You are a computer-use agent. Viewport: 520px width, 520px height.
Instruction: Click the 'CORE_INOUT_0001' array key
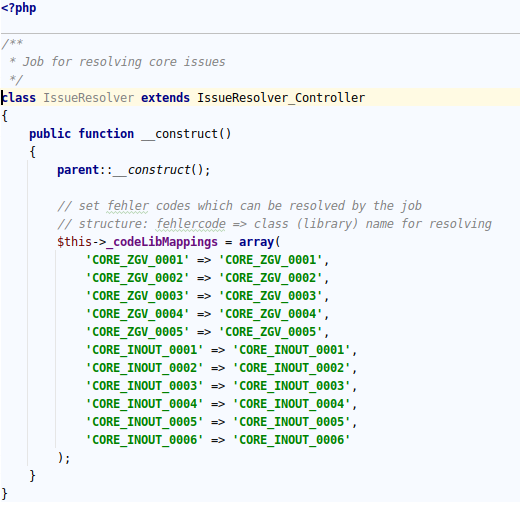coord(145,350)
